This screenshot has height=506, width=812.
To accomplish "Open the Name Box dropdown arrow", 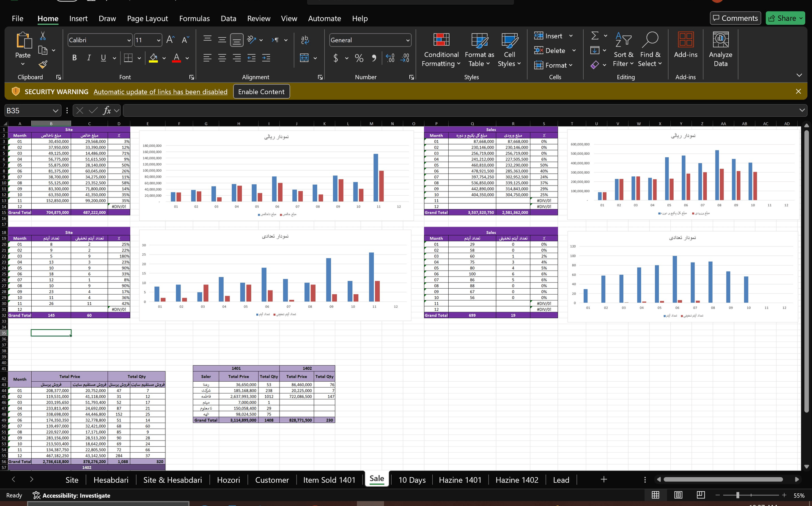I will pos(55,111).
